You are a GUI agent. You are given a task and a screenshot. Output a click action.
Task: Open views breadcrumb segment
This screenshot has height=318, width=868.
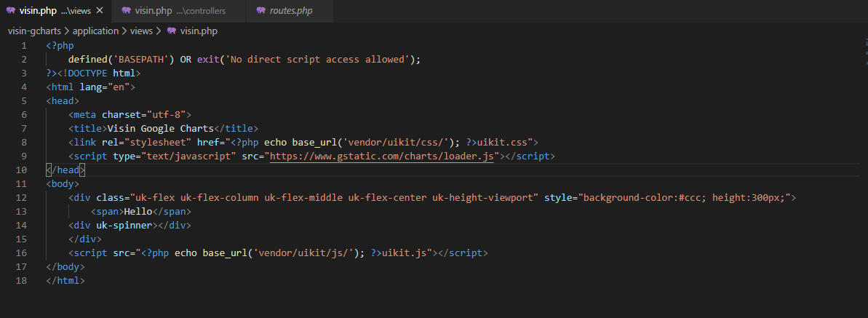(x=141, y=31)
